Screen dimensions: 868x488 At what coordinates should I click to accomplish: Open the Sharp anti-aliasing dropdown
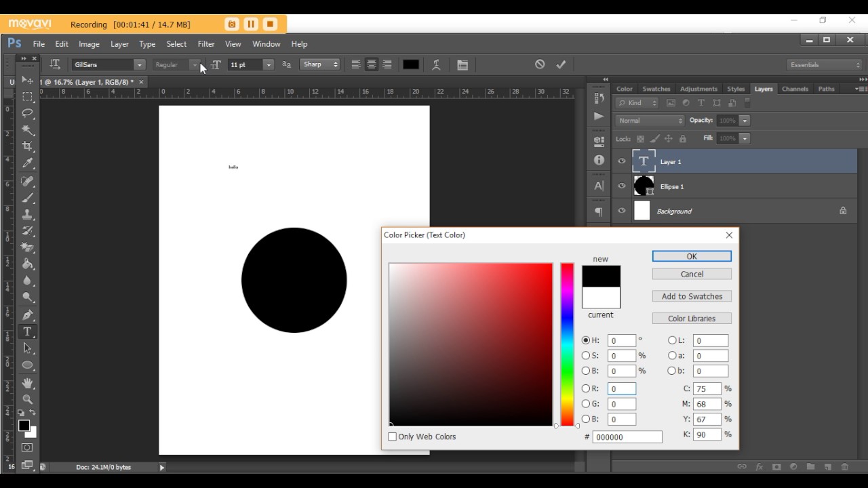coord(320,64)
